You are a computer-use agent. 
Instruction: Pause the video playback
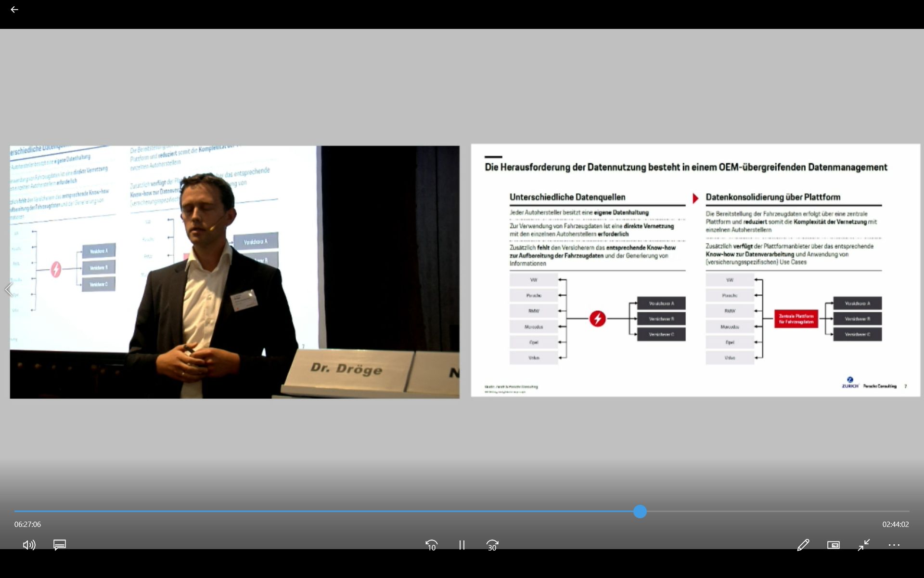pos(462,545)
